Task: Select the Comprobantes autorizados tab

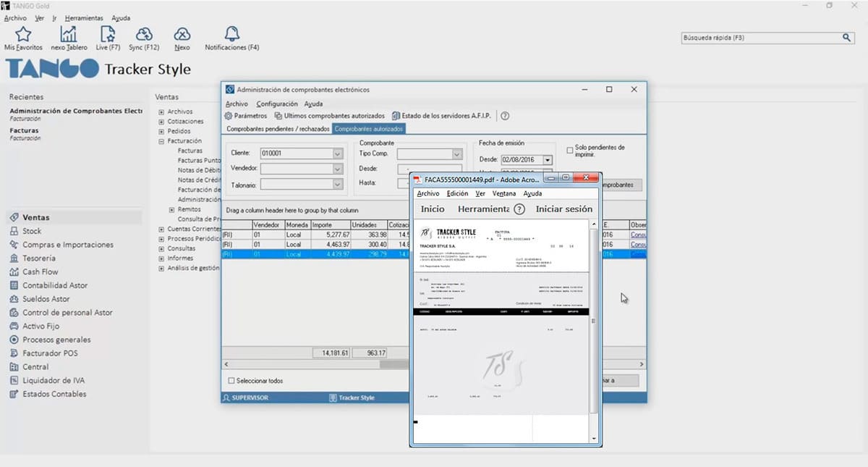Action: (x=369, y=129)
